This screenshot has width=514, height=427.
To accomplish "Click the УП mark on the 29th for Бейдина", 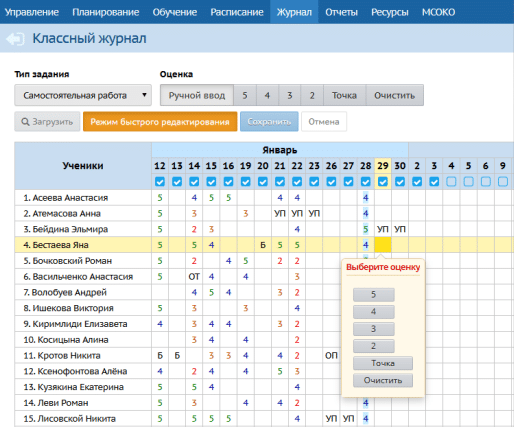I will coord(383,229).
